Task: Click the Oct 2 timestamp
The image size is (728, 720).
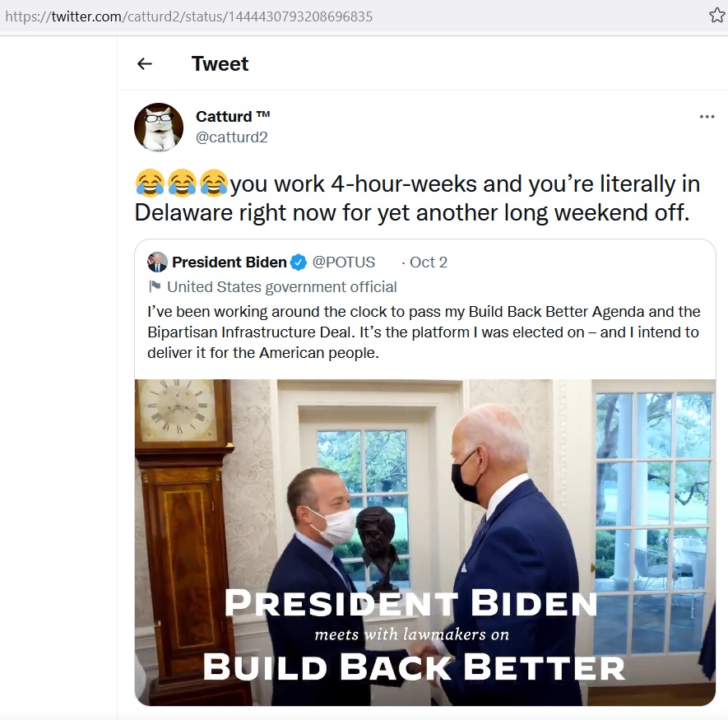Action: 428,262
